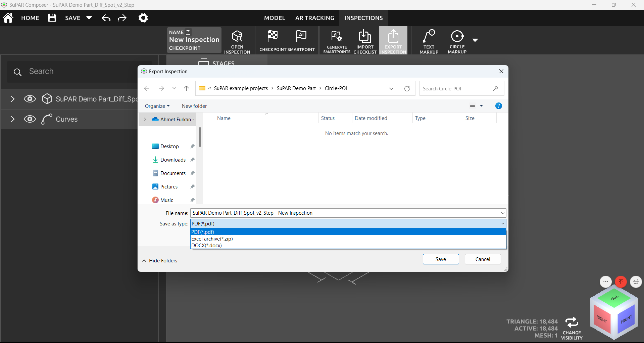Create a New folder
The width and height of the screenshot is (644, 343).
[194, 106]
